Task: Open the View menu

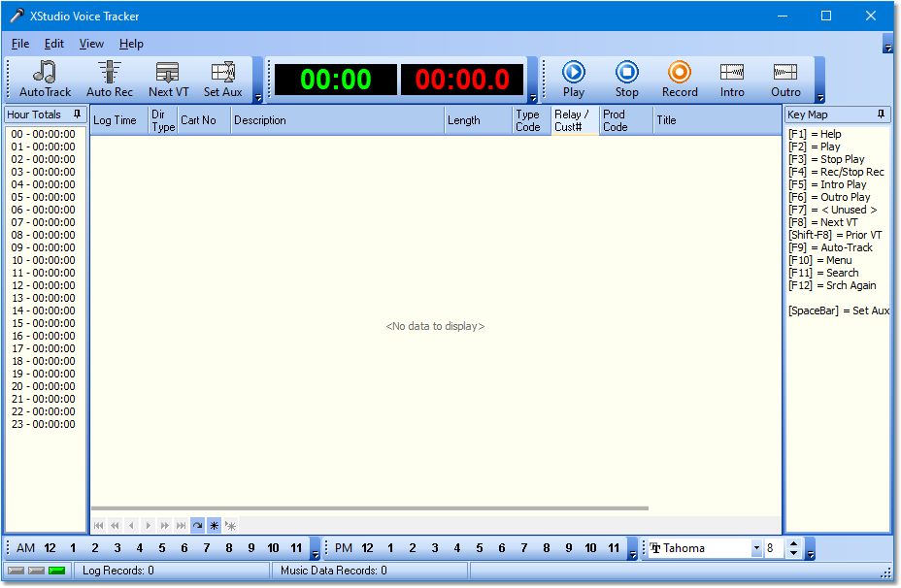Action: pos(91,44)
